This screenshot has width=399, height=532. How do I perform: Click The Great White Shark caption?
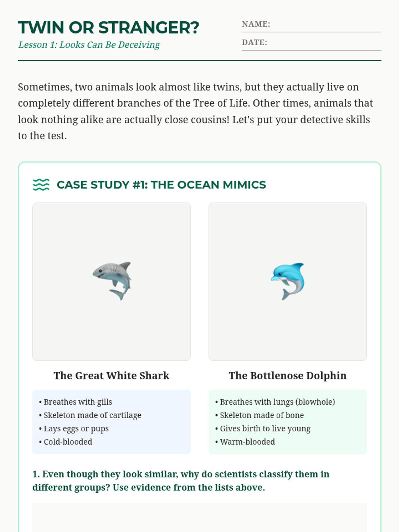coord(112,376)
